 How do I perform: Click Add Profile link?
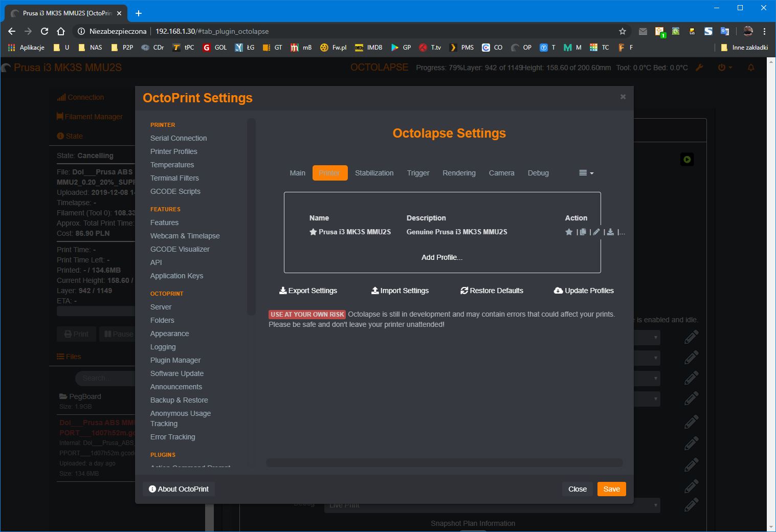pyautogui.click(x=442, y=257)
